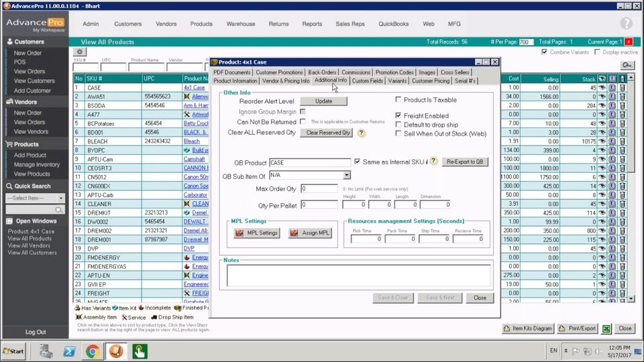Click the Start button on taskbar
This screenshot has width=644, height=362.
[x=13, y=351]
